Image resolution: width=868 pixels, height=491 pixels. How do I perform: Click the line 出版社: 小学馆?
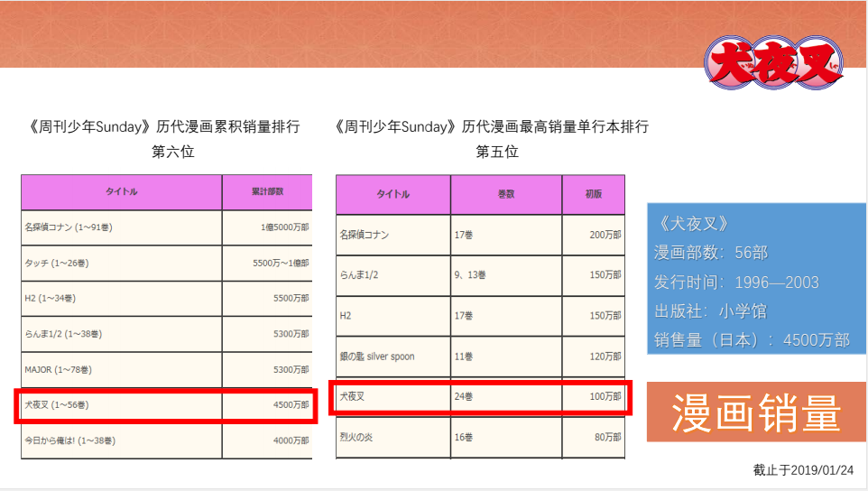710,311
